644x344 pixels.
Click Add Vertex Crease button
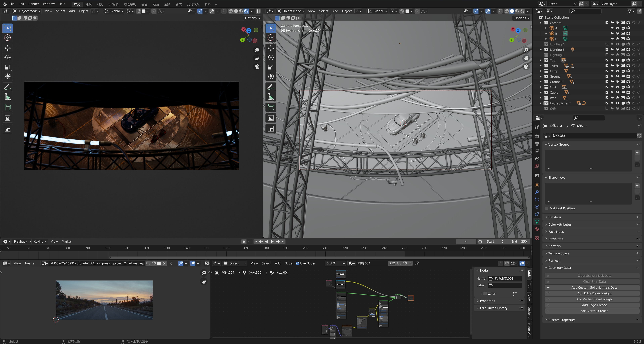click(592, 311)
